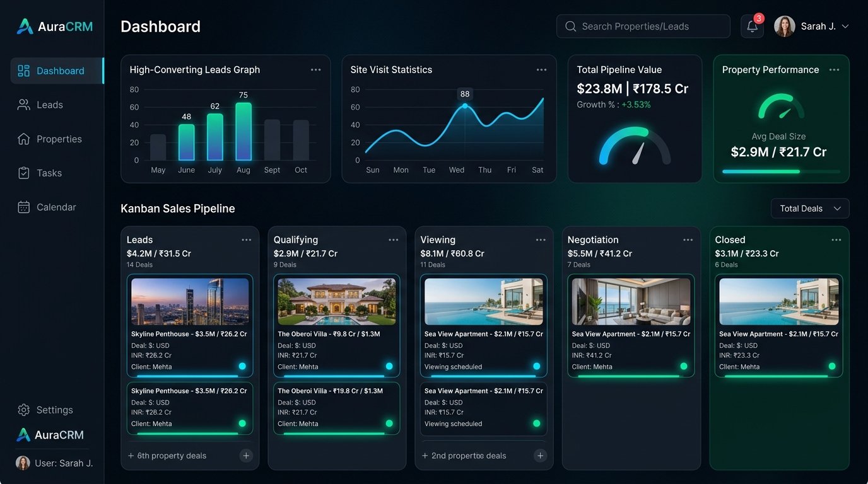Open Leads in sidebar navigation
This screenshot has width=868, height=484.
[41, 105]
